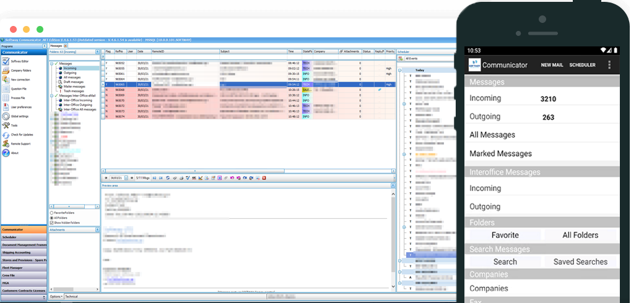Image resolution: width=644 pixels, height=303 pixels.
Task: Collapse the Folders panel header button
Action: pos(97,52)
